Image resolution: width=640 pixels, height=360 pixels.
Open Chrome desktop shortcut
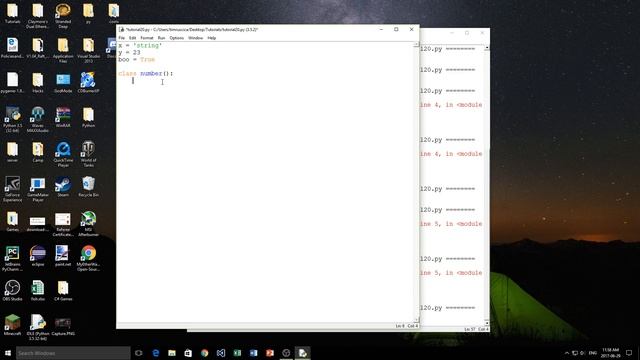click(88, 258)
